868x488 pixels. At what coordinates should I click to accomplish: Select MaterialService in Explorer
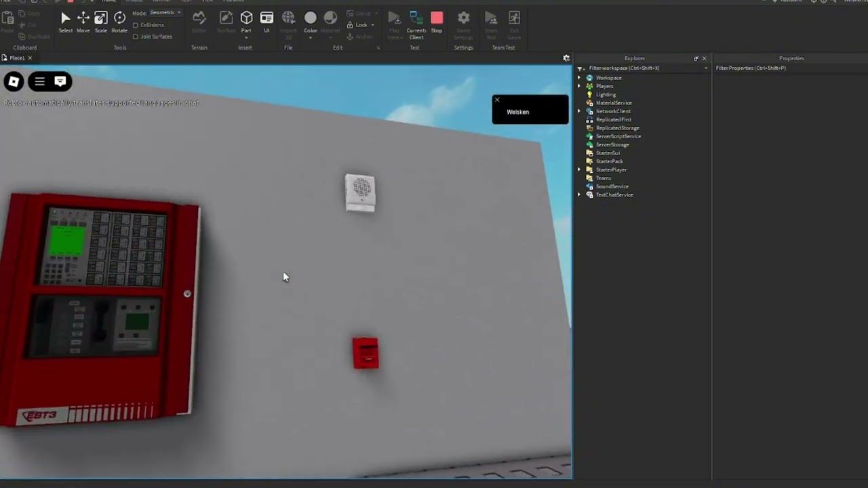(613, 103)
